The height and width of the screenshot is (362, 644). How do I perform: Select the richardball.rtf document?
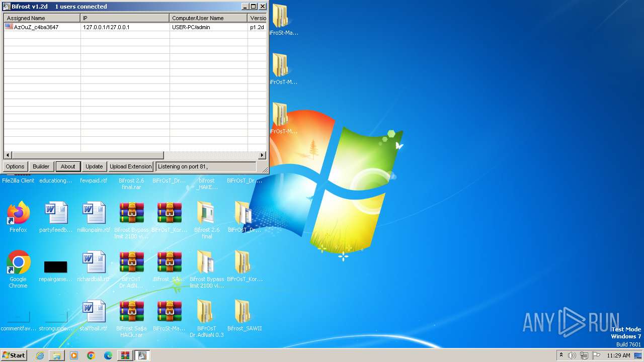(x=94, y=266)
